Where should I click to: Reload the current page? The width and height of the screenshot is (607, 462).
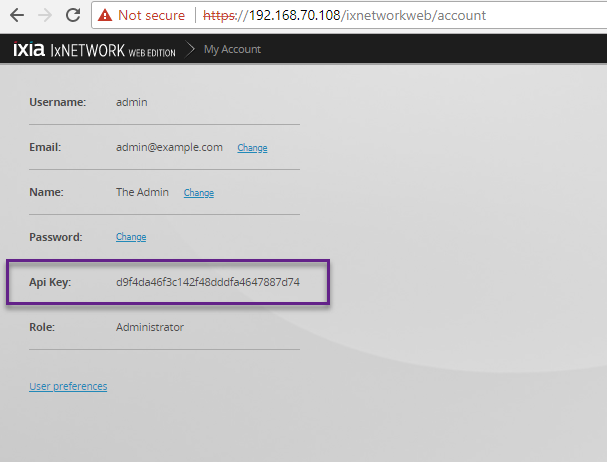click(x=73, y=15)
